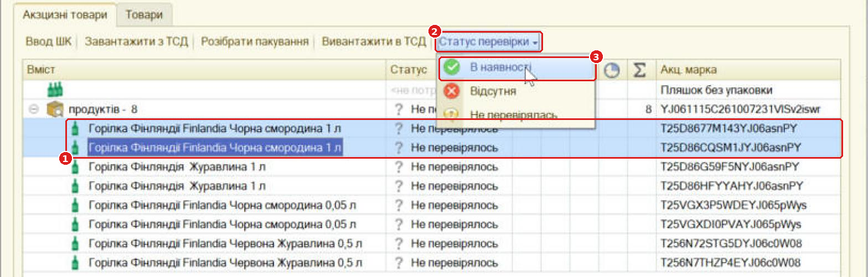Click the bottle icon of row T25D86HFYYAHYJ06asnPY
Image resolution: width=868 pixels, height=277 pixels.
75,186
